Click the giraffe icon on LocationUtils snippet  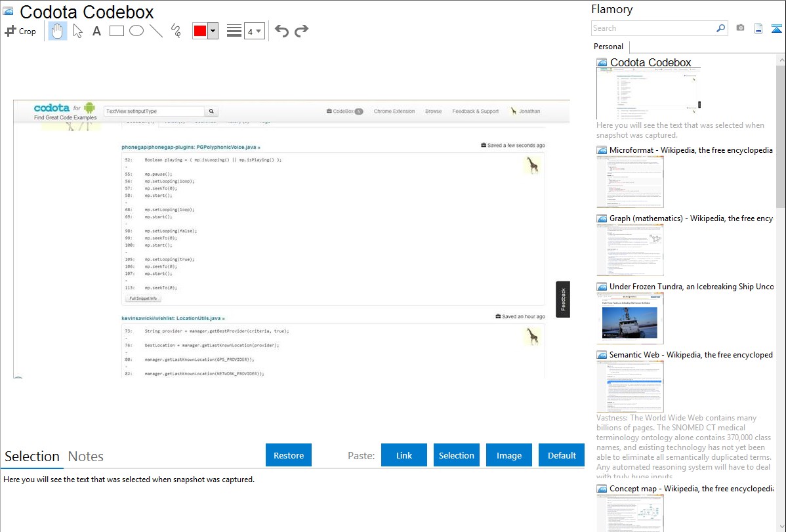(x=532, y=336)
